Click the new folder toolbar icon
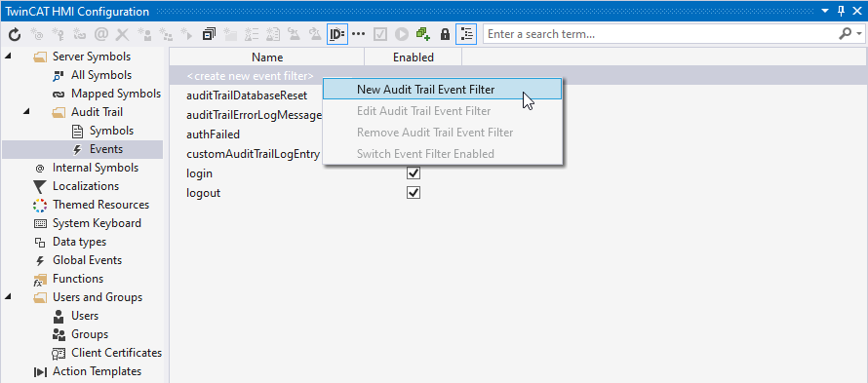The height and width of the screenshot is (383, 868). click(230, 35)
